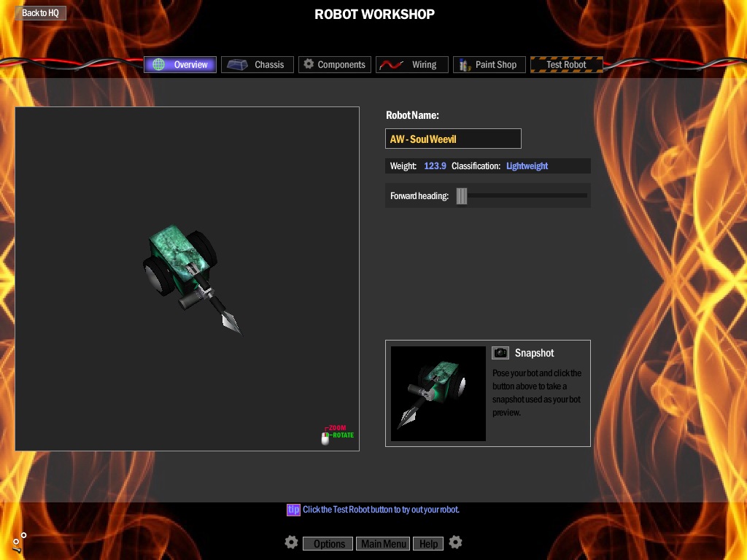Click the zoom/rotate mouse hint icon
This screenshot has width=747, height=560.
(x=325, y=438)
